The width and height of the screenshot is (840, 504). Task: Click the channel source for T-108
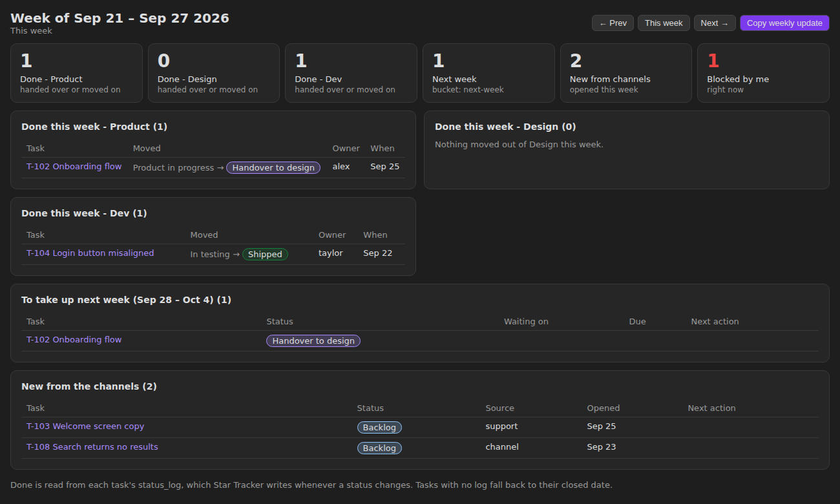(502, 447)
